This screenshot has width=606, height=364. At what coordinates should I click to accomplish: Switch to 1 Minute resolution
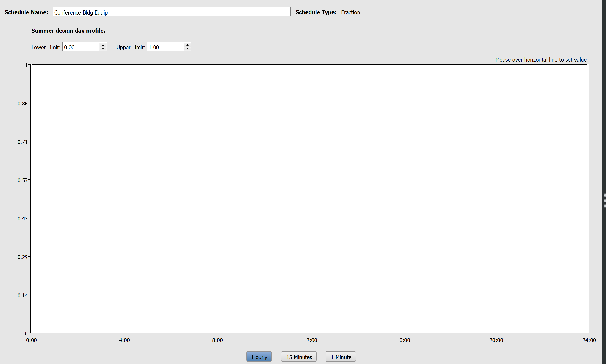click(341, 356)
